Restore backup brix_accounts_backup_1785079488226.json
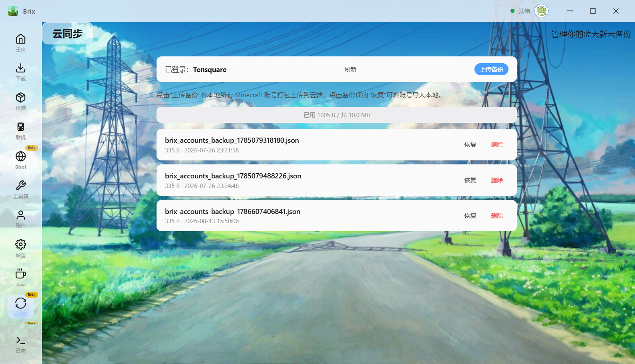 pyautogui.click(x=470, y=180)
